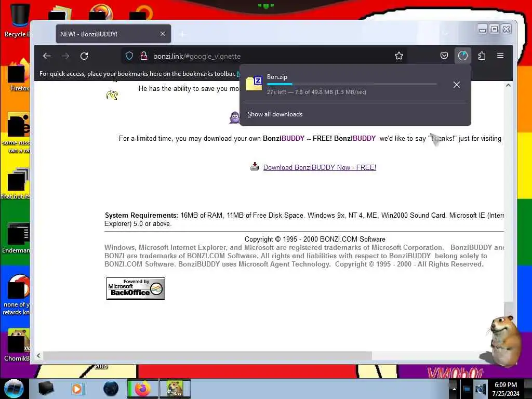Open Bon.zip file icon in downloads
532x399 pixels.
coord(254,84)
